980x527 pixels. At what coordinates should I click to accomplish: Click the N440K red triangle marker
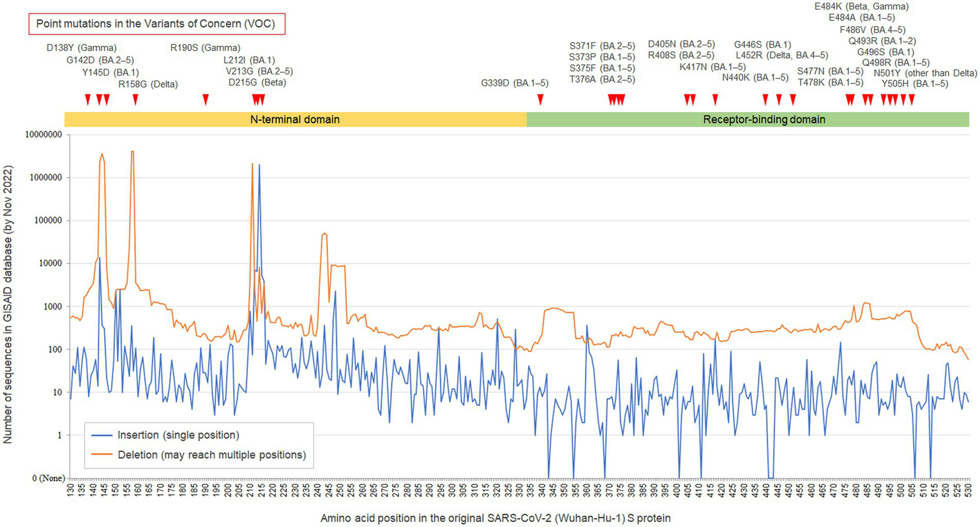pyautogui.click(x=765, y=99)
